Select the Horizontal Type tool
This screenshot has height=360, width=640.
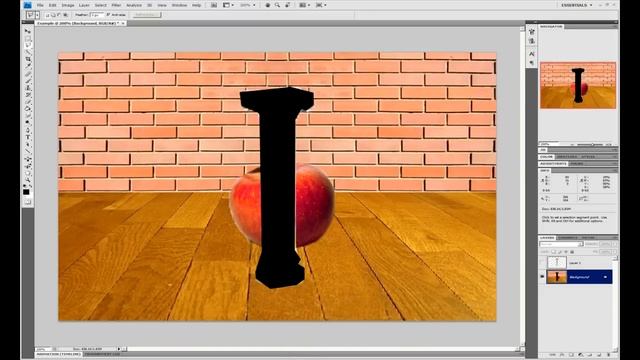pyautogui.click(x=28, y=137)
